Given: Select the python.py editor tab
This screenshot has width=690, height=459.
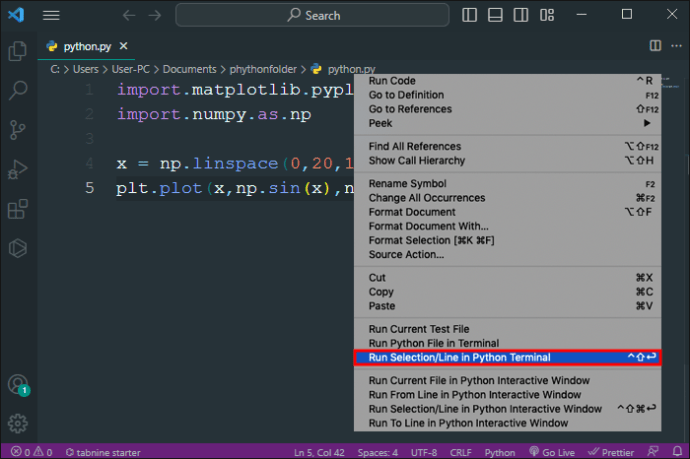Looking at the screenshot, I should click(86, 46).
